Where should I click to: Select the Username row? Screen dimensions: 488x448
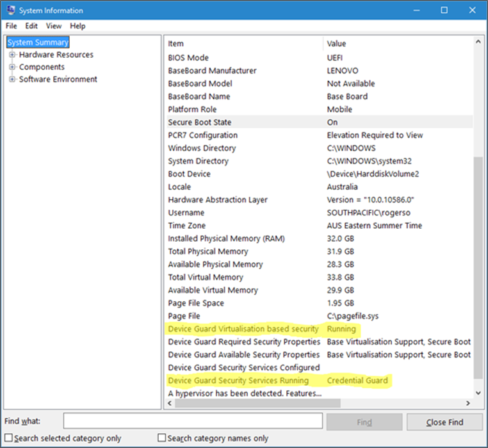[x=320, y=213]
